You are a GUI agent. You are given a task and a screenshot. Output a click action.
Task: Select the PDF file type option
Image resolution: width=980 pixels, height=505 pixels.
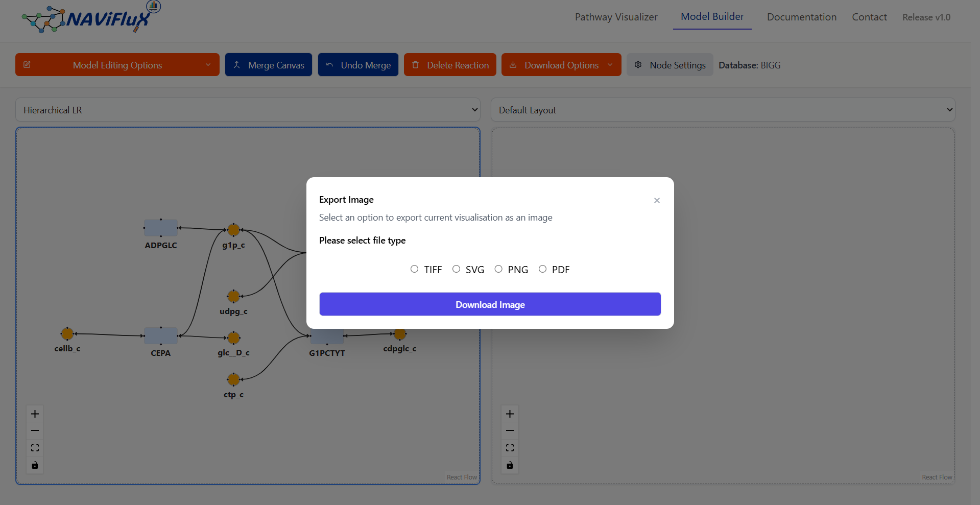click(542, 269)
